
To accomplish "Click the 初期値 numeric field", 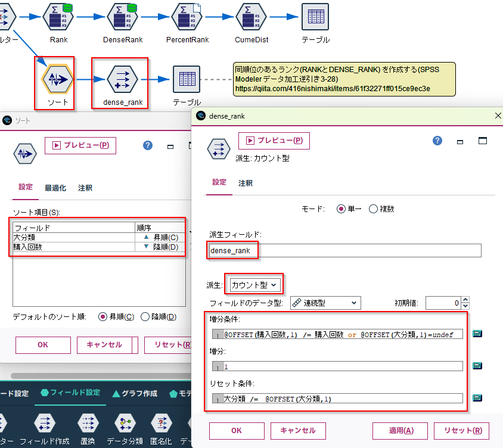I will (x=443, y=303).
